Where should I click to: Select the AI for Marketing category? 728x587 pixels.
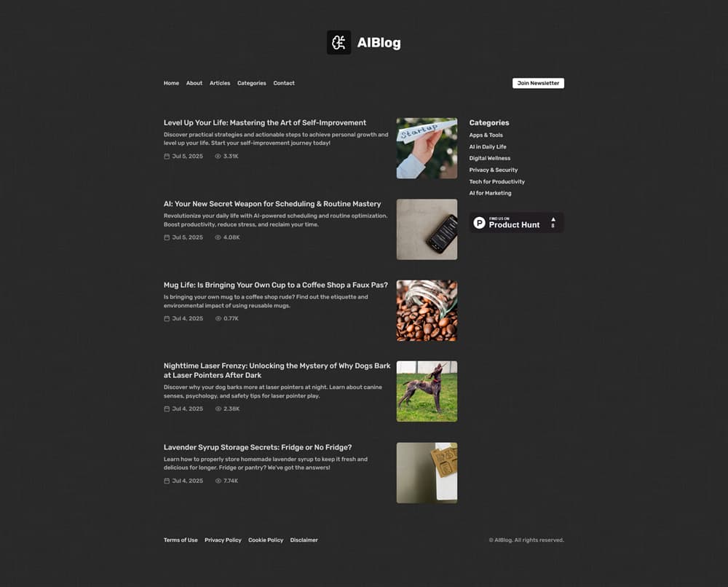click(490, 193)
